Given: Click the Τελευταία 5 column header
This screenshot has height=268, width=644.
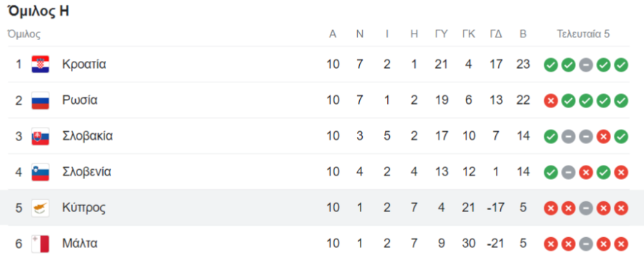Looking at the screenshot, I should (583, 34).
